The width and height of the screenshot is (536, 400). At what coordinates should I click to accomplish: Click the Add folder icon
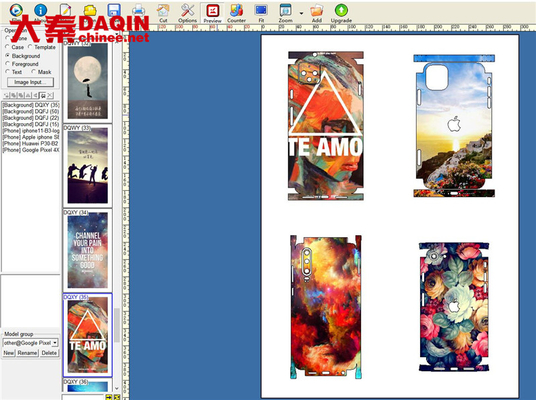coord(317,13)
